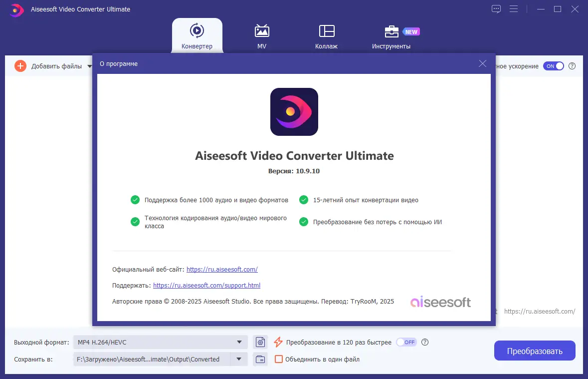Click the NEW badge on Инструменты
This screenshot has width=588, height=379.
[411, 32]
